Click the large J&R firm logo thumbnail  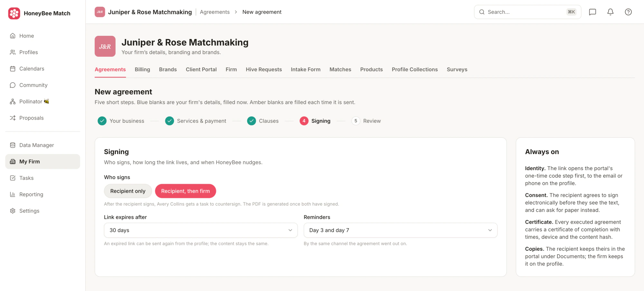[x=105, y=46]
